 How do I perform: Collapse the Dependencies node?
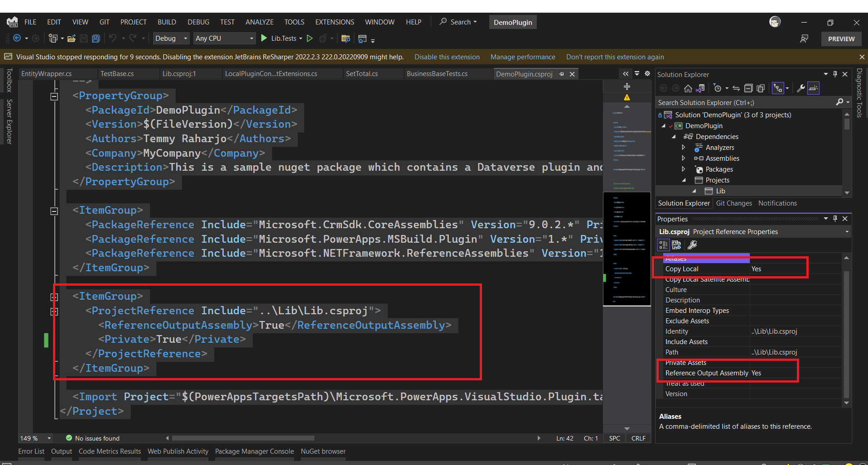point(674,136)
